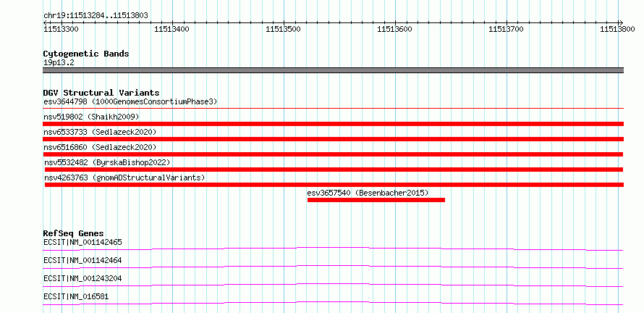Image resolution: width=644 pixels, height=313 pixels.
Task: Click the 19p13.2 band label
Action: coord(59,63)
